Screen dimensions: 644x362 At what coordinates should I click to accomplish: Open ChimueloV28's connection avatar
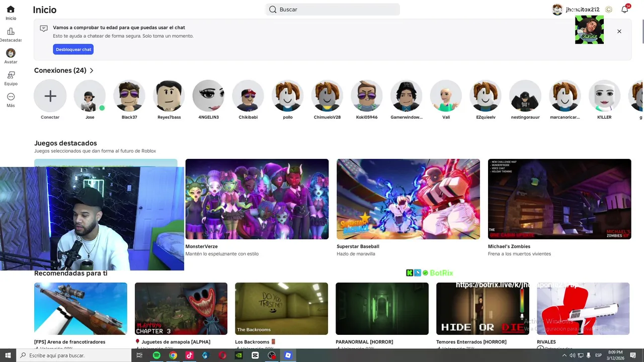tap(327, 96)
